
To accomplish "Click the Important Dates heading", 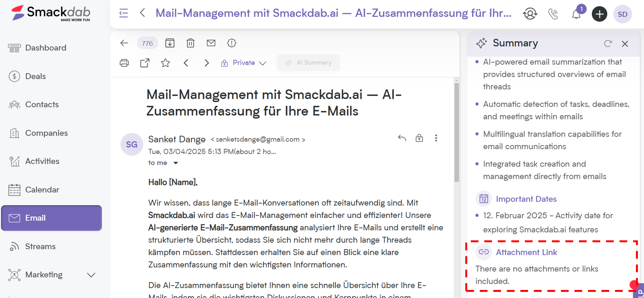I will pyautogui.click(x=526, y=199).
